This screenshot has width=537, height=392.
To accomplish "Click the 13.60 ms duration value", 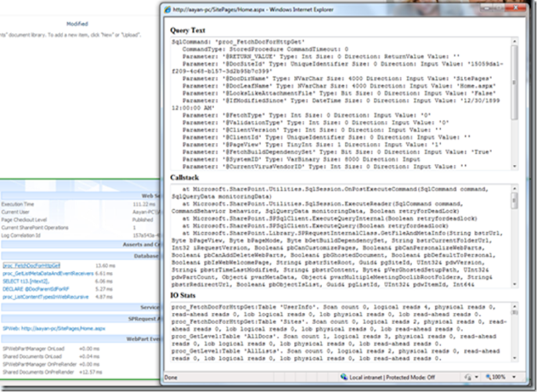I will coord(105,265).
